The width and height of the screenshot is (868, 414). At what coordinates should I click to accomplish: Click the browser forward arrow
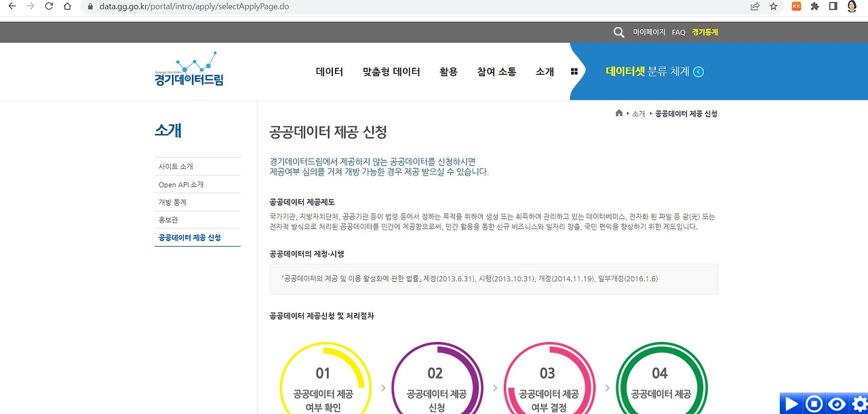(30, 6)
